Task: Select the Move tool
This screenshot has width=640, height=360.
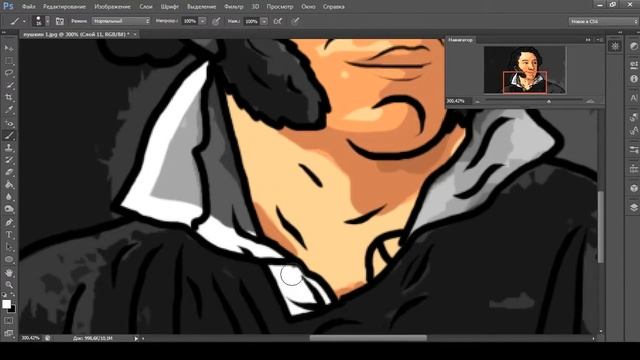Action: (x=9, y=48)
